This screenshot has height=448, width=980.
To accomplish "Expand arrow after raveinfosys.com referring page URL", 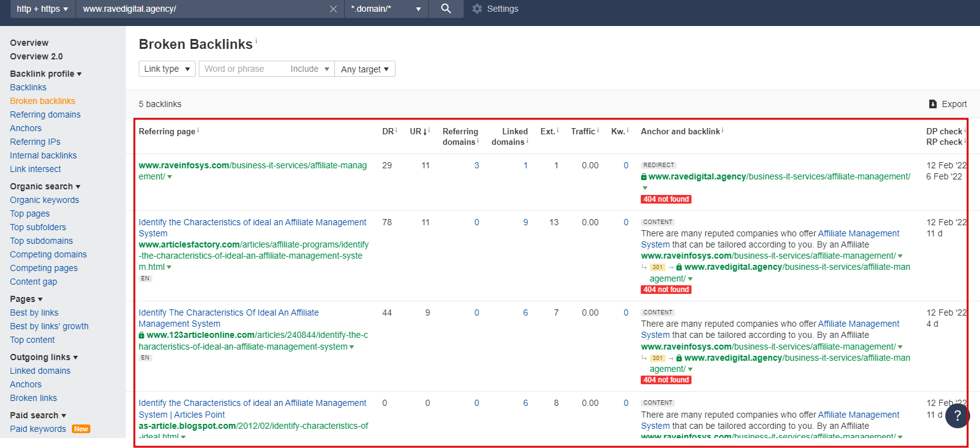I will click(x=170, y=177).
